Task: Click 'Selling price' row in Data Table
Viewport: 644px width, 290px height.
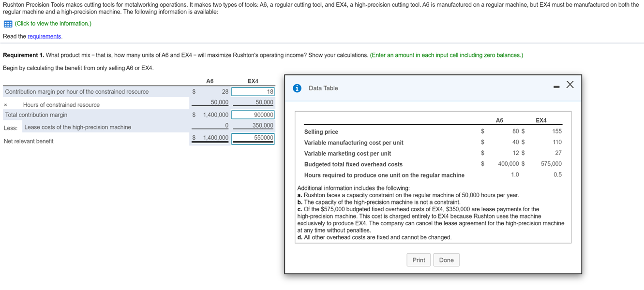Action: [x=321, y=132]
